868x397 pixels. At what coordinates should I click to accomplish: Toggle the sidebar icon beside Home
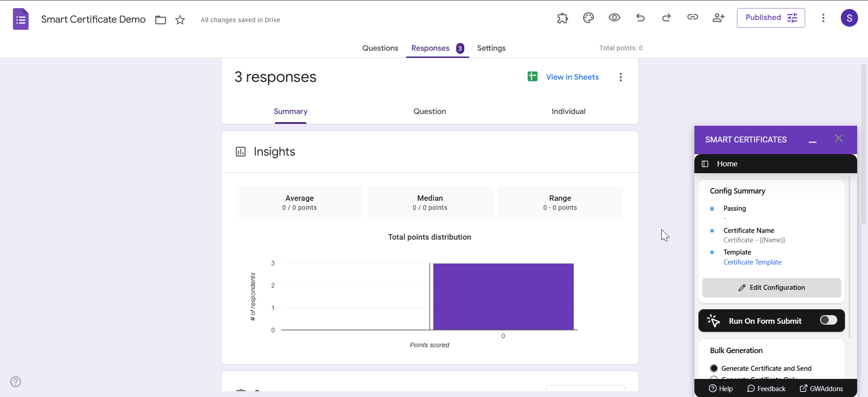(x=705, y=164)
